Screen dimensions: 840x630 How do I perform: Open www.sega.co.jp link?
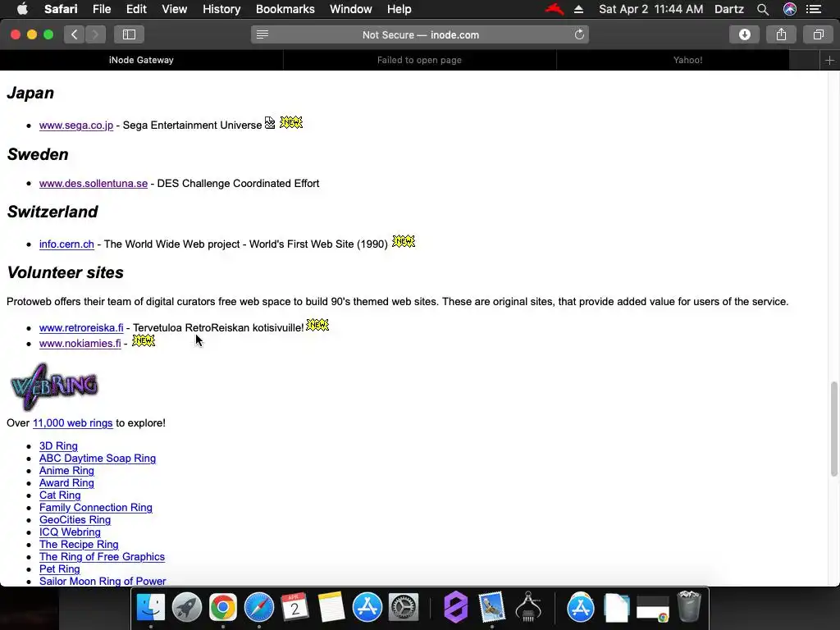pyautogui.click(x=76, y=126)
